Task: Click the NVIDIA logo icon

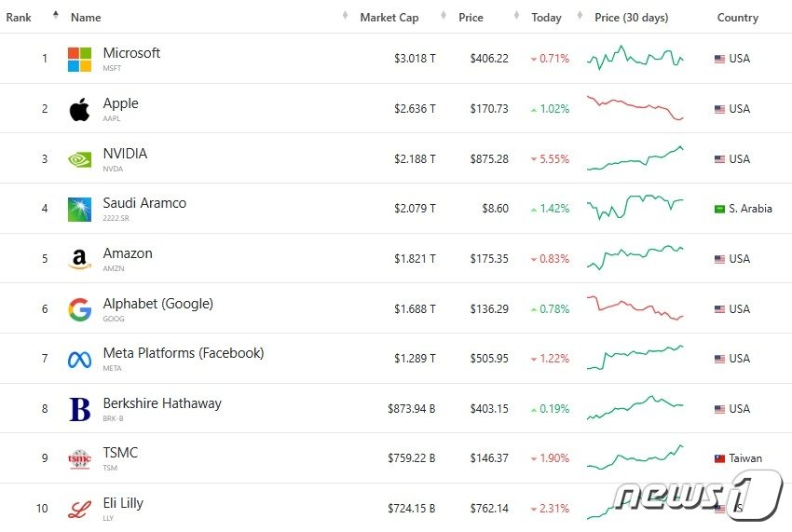Action: tap(79, 159)
